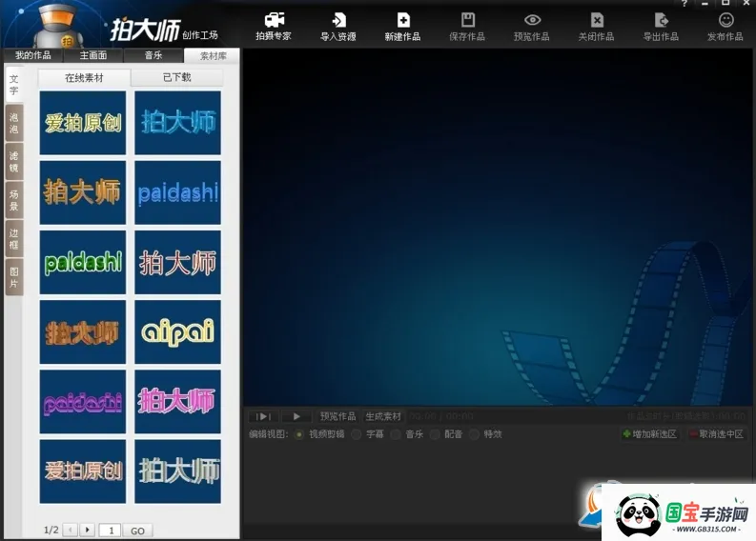Image resolution: width=756 pixels, height=541 pixels.
Task: Click 增加新选区 button
Action: click(x=649, y=434)
